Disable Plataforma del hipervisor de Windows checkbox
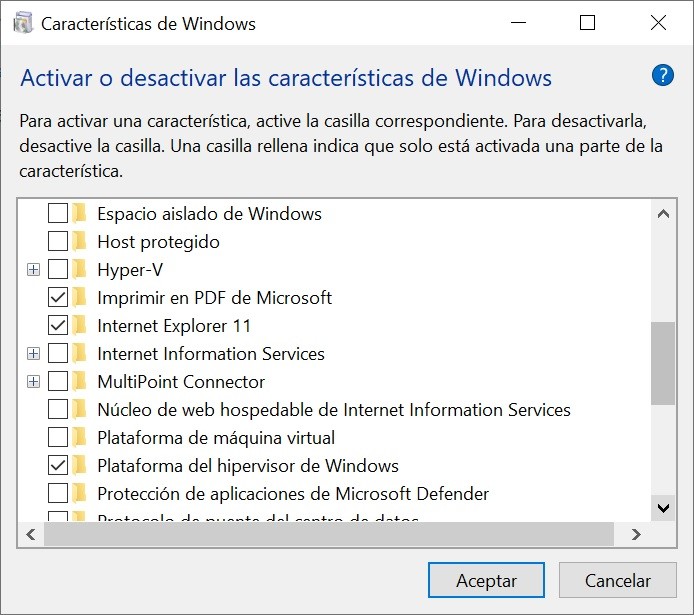694x615 pixels. coord(58,465)
